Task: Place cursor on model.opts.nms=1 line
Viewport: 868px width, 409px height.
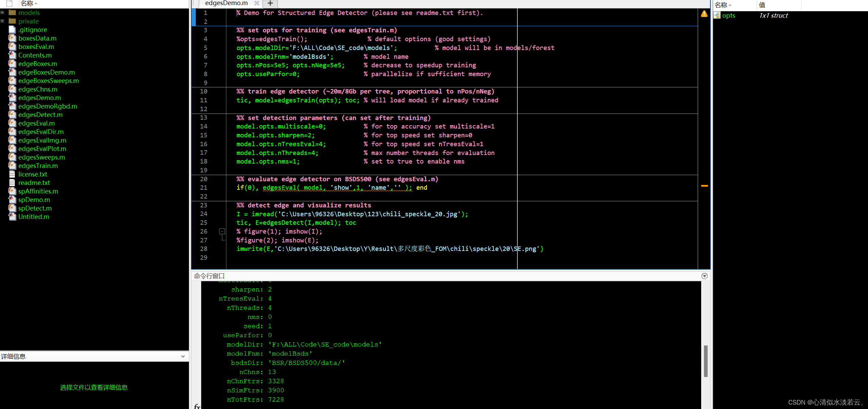Action: pos(268,161)
